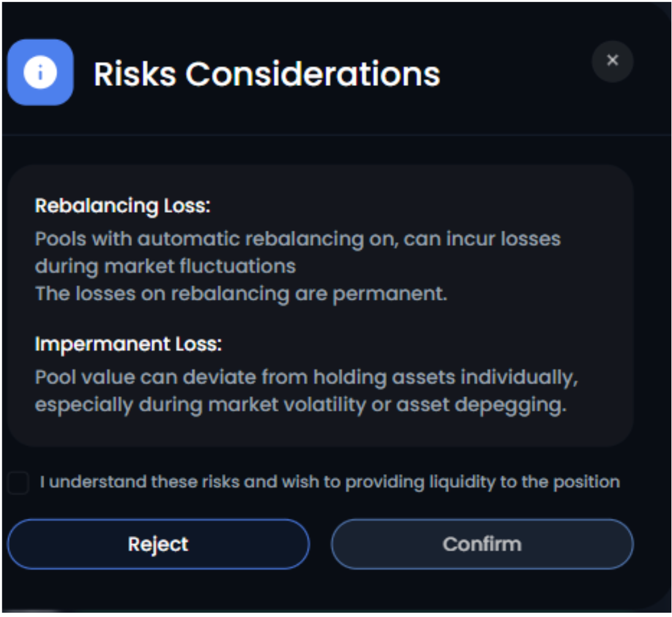
Task: Click the 'I understand these risks' label text
Action: (330, 482)
